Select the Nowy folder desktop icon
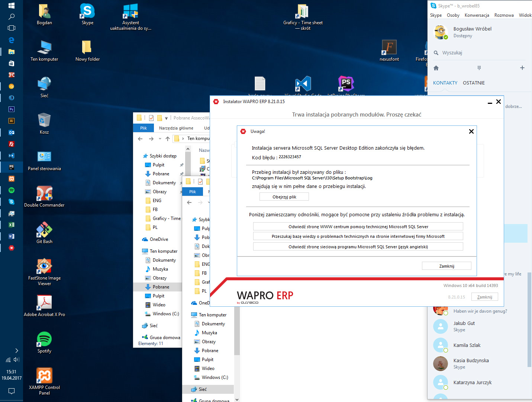This screenshot has width=532, height=402. (x=87, y=50)
